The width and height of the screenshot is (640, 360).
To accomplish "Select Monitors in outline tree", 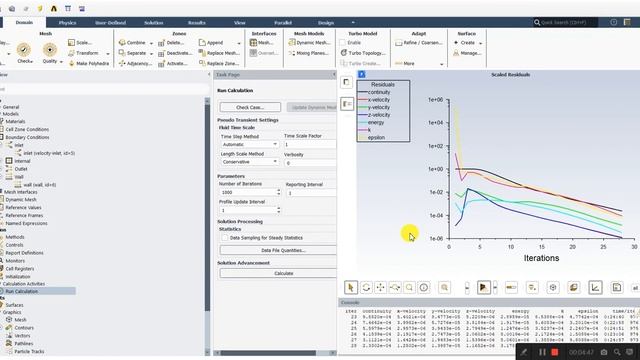I will pyautogui.click(x=15, y=261).
